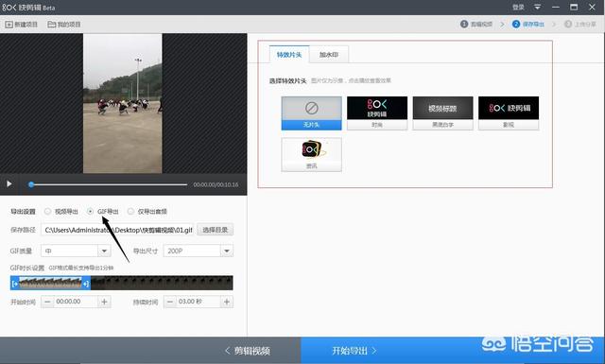The image size is (605, 364).
Task: Select 资讯 intro thumbnail
Action: pyautogui.click(x=311, y=154)
